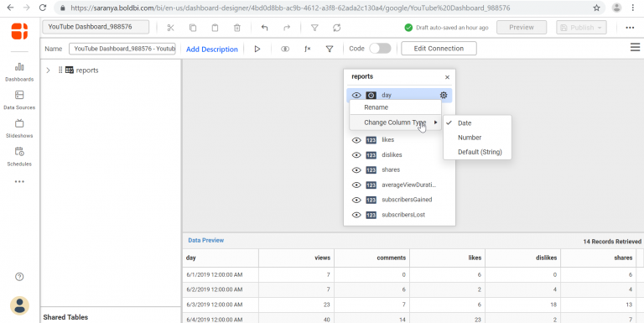The image size is (644, 323).
Task: Hide the subscribersLost column
Action: coord(356,215)
